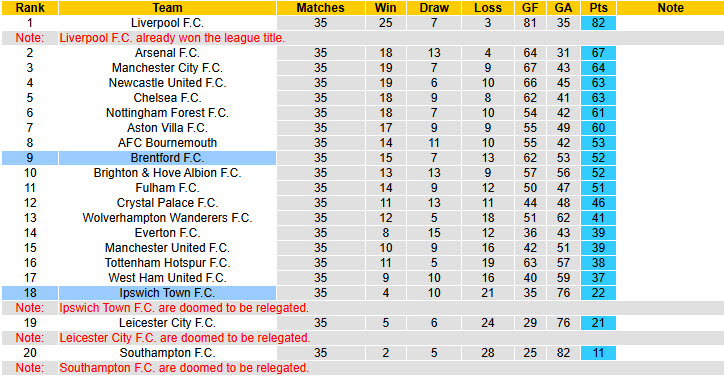Click the Rank column header
The height and width of the screenshot is (377, 724).
coord(30,8)
